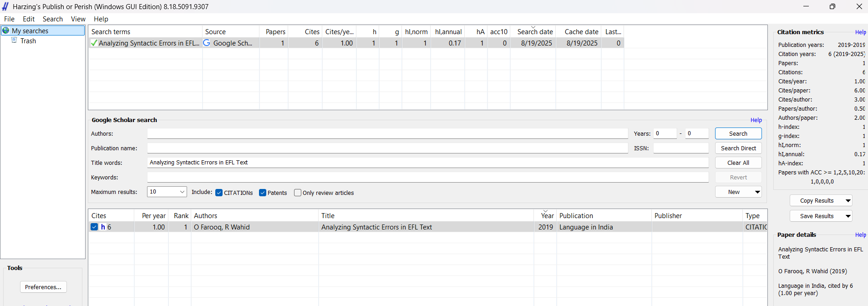Select My searches in the tree
The width and height of the screenshot is (868, 306).
coord(30,31)
